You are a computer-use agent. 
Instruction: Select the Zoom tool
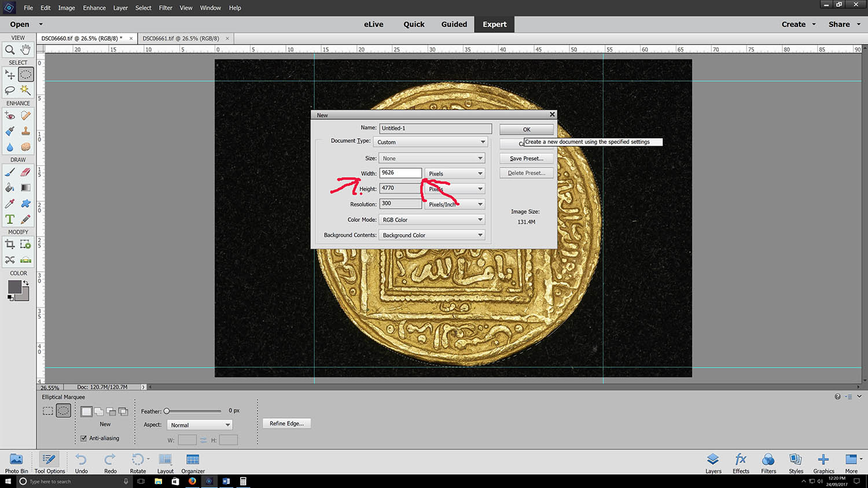click(x=10, y=50)
